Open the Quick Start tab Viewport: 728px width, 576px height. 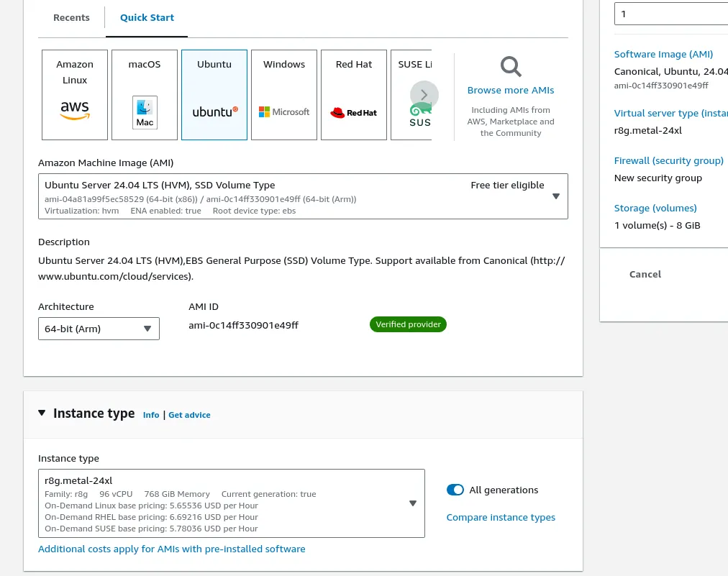147,17
